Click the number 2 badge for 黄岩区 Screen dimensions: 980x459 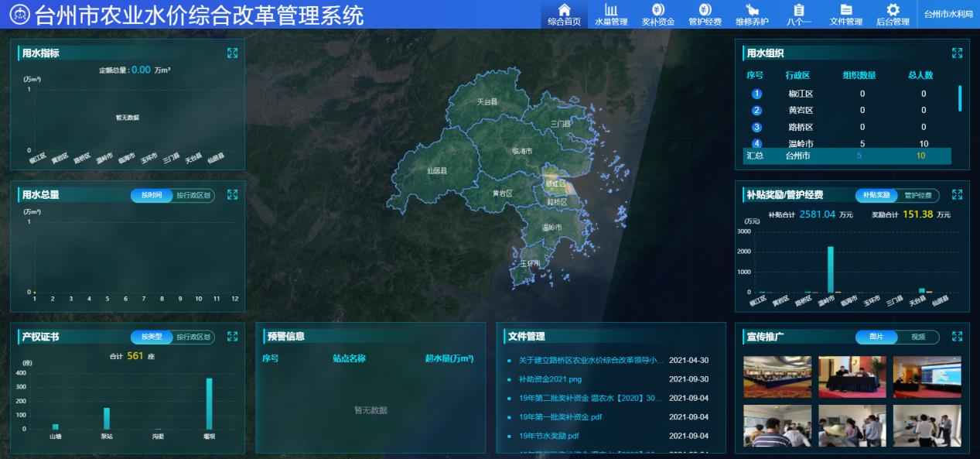coord(756,111)
